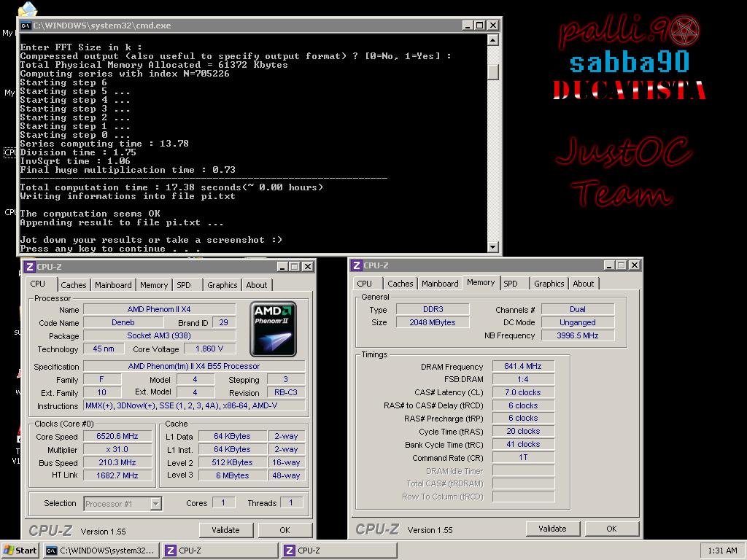747x560 pixels.
Task: Switch to Mainboard tab in right CPU-Z window
Action: point(440,284)
